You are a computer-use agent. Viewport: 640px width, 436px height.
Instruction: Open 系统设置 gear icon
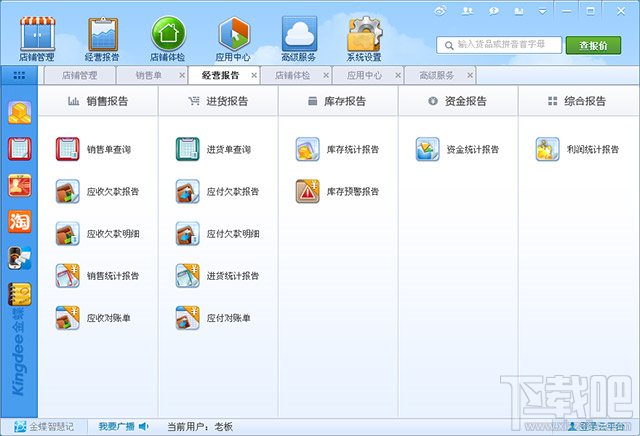(x=364, y=39)
